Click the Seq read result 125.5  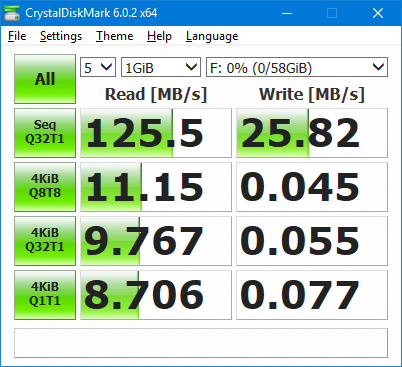156,133
